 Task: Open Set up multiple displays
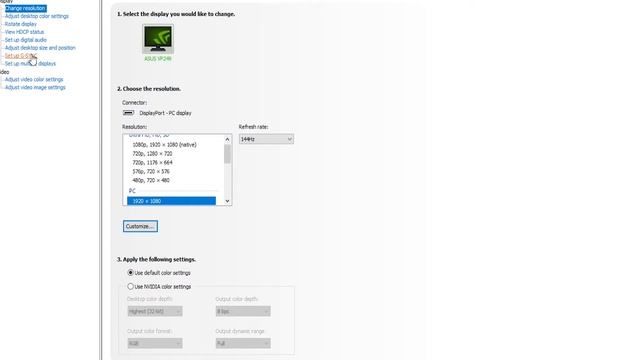(30, 64)
